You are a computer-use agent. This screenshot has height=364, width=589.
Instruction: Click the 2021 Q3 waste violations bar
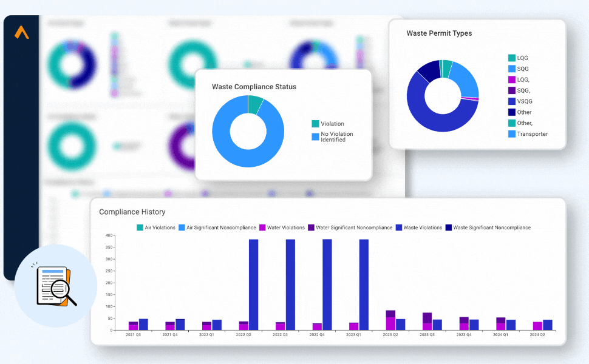coord(143,325)
